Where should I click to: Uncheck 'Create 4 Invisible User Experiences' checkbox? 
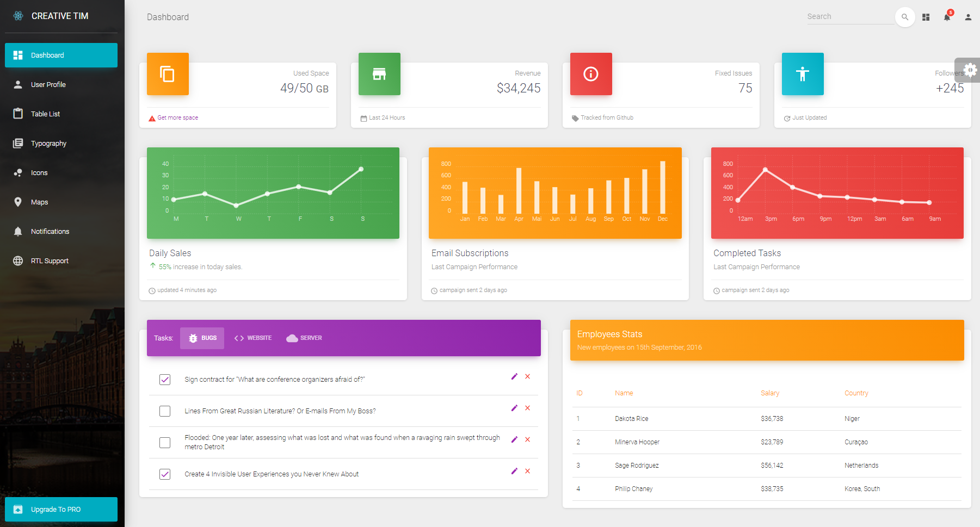(165, 474)
